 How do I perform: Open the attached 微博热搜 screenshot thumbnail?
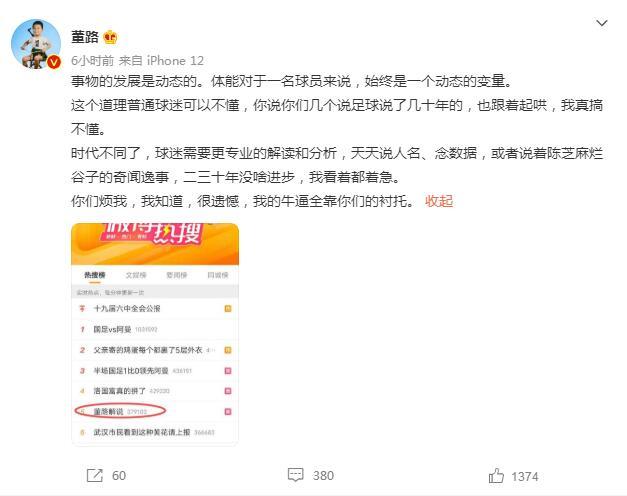point(155,334)
